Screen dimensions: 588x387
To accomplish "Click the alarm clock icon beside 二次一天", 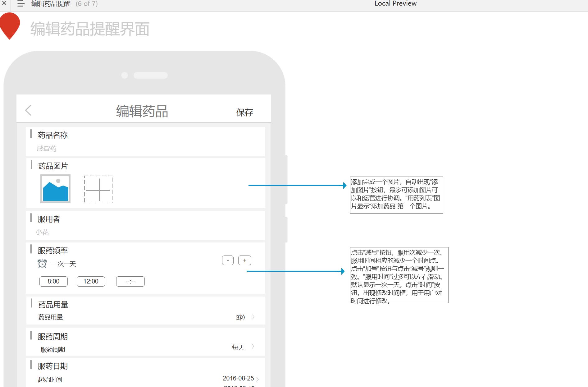I will pyautogui.click(x=42, y=264).
